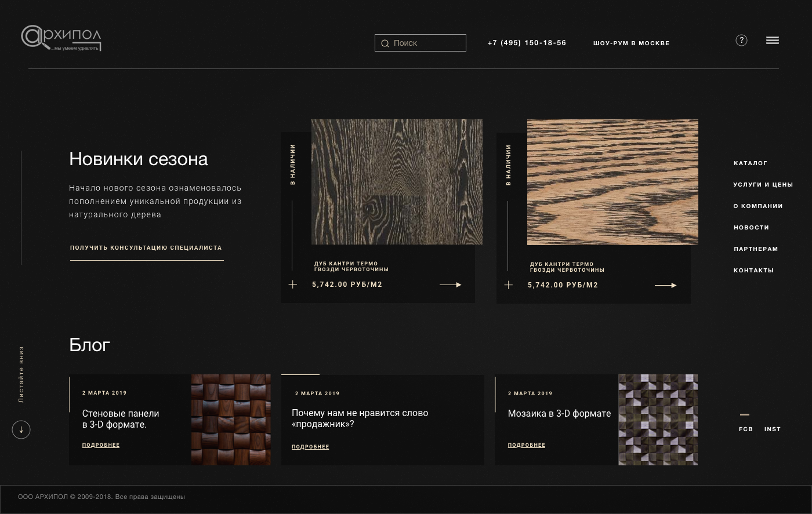Open the INST social link

point(773,429)
